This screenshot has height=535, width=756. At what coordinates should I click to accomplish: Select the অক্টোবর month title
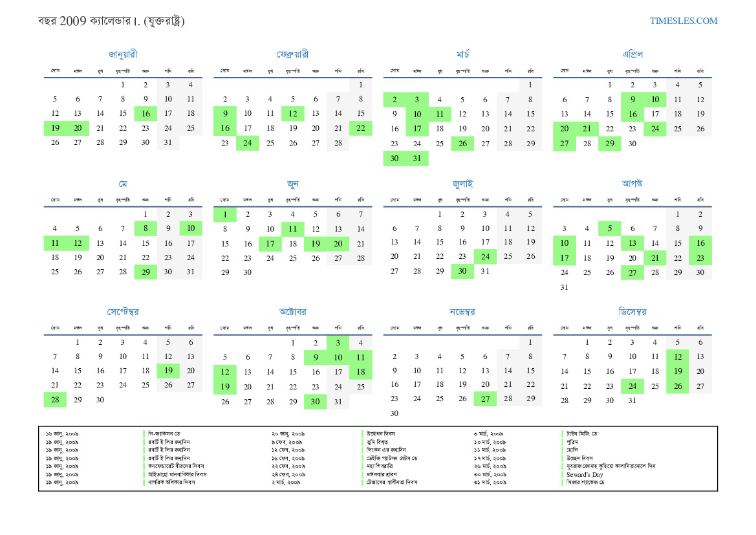click(292, 312)
